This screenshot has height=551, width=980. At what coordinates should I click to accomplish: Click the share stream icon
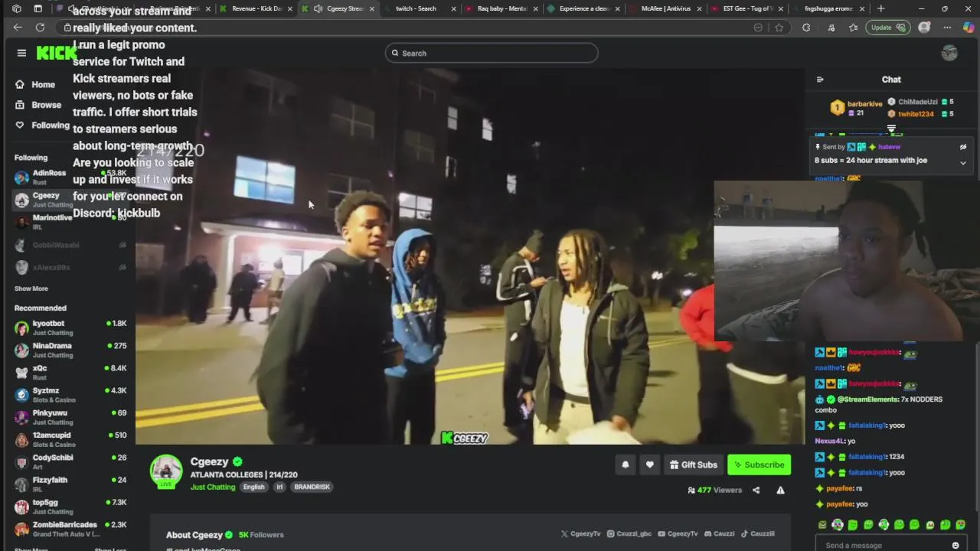756,490
